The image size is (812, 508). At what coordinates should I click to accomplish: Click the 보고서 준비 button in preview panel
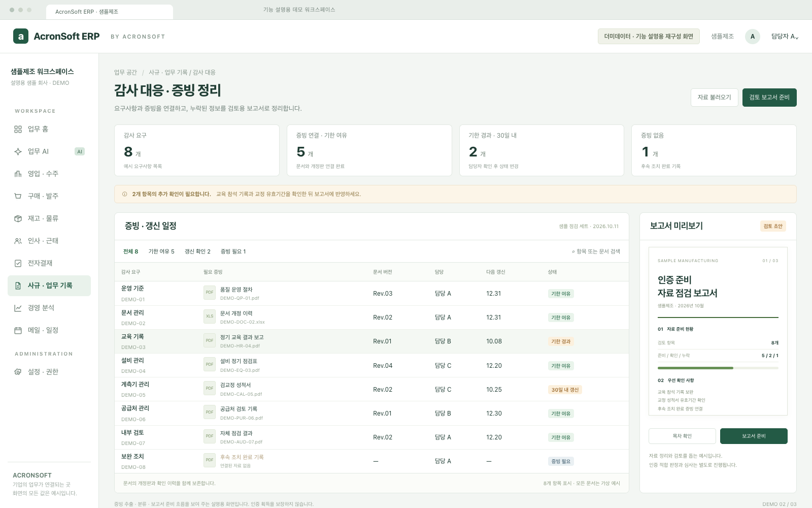754,436
